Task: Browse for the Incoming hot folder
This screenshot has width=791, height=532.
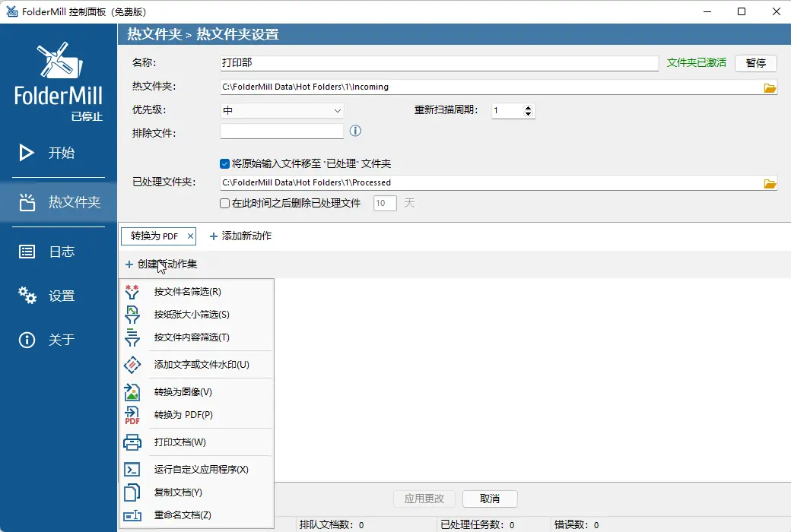Action: [x=770, y=87]
